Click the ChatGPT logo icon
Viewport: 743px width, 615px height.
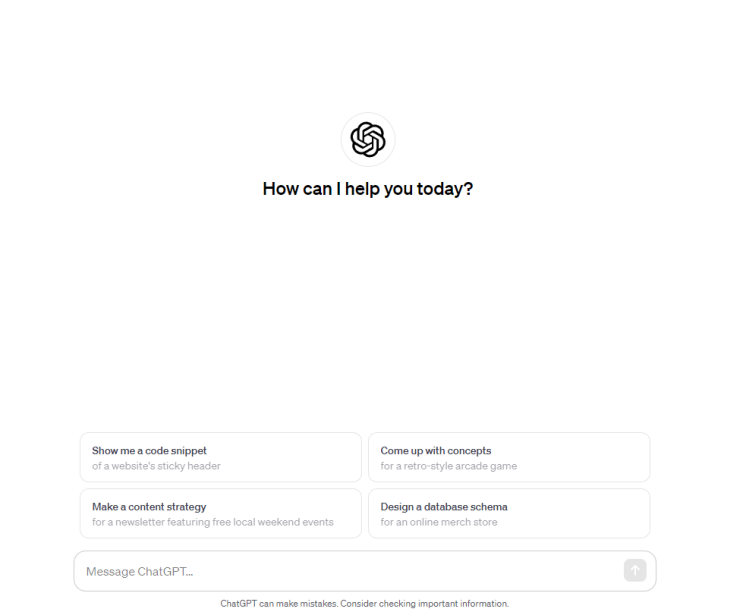pos(368,140)
